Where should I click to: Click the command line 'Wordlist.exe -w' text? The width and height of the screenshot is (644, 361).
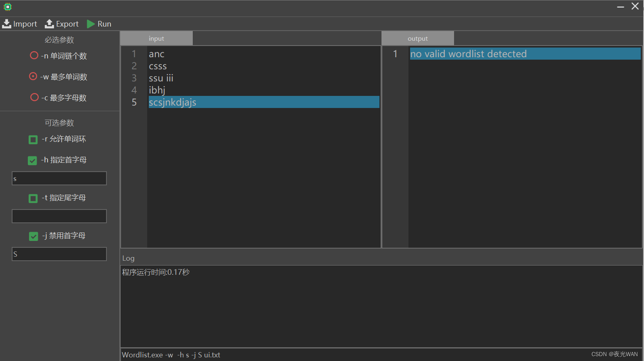pyautogui.click(x=148, y=355)
